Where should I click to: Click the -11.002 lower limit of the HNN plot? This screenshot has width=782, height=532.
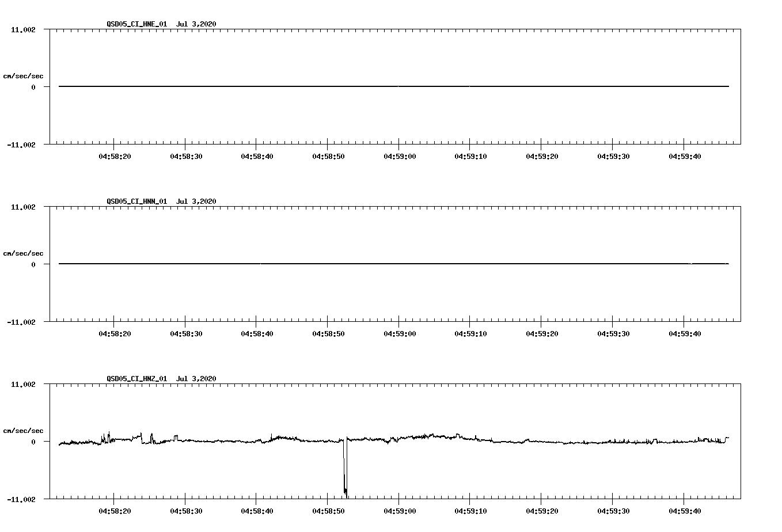point(21,322)
